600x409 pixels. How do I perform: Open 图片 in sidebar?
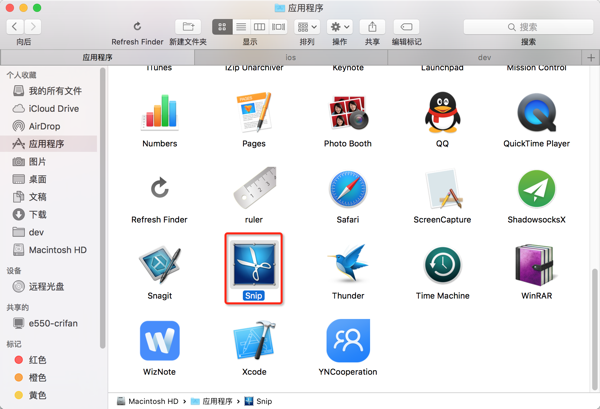(x=49, y=161)
